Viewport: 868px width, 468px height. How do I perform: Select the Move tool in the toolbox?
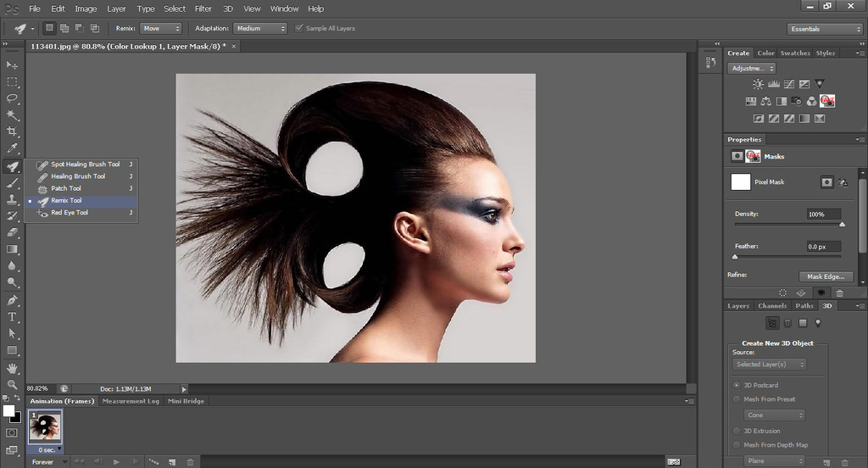pyautogui.click(x=12, y=65)
